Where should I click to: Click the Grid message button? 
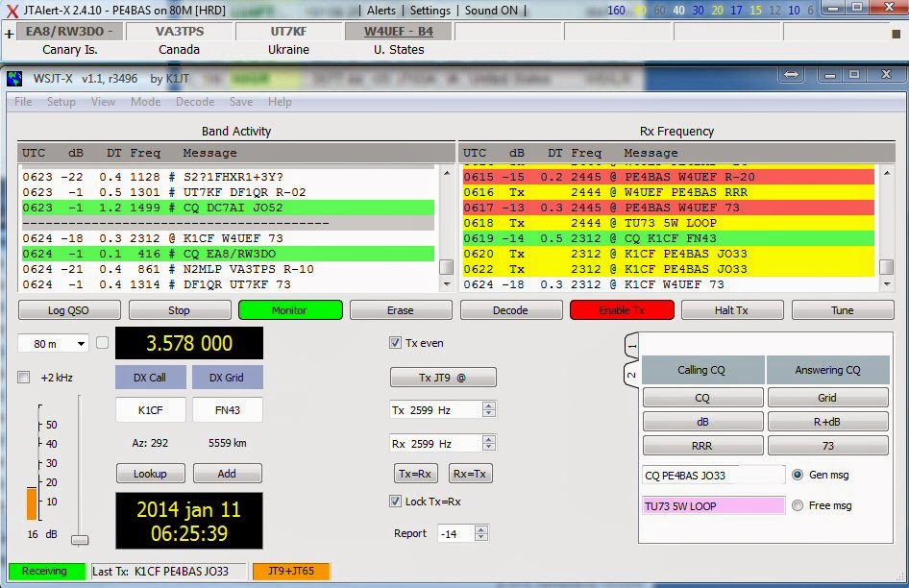point(828,398)
